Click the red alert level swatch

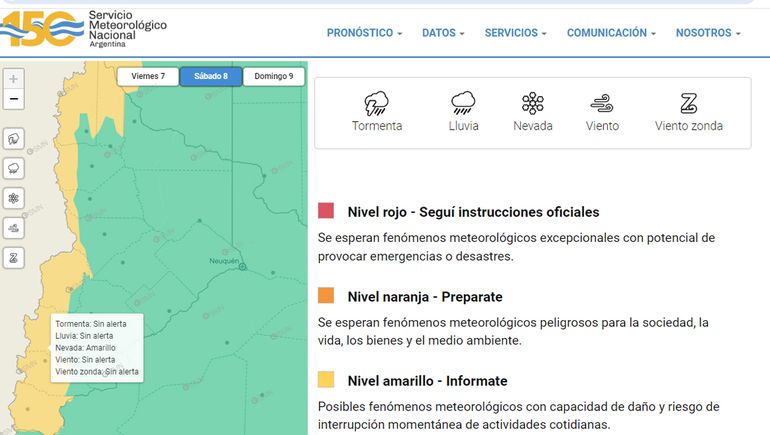point(326,211)
